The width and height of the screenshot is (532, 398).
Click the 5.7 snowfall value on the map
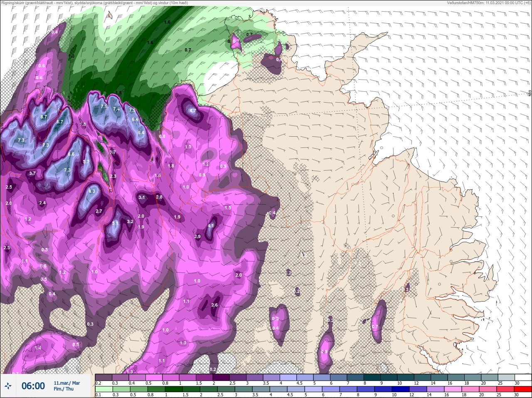[x=86, y=162]
